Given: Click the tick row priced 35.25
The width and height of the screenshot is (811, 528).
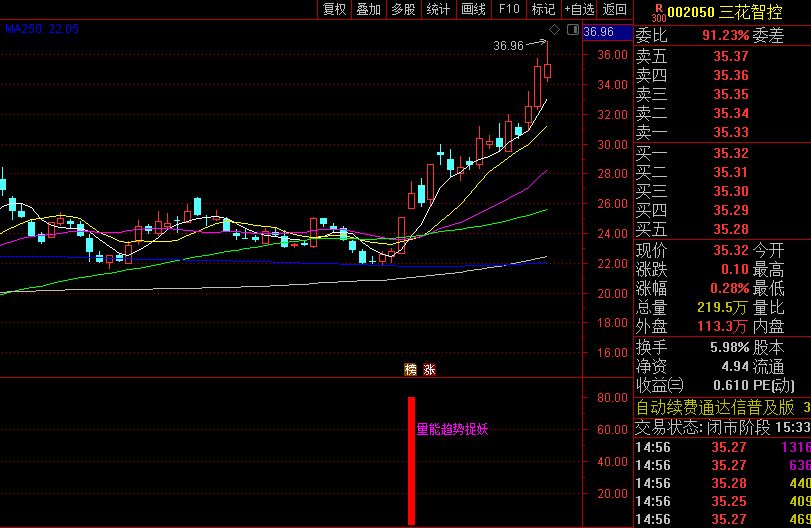Looking at the screenshot, I should (x=723, y=502).
